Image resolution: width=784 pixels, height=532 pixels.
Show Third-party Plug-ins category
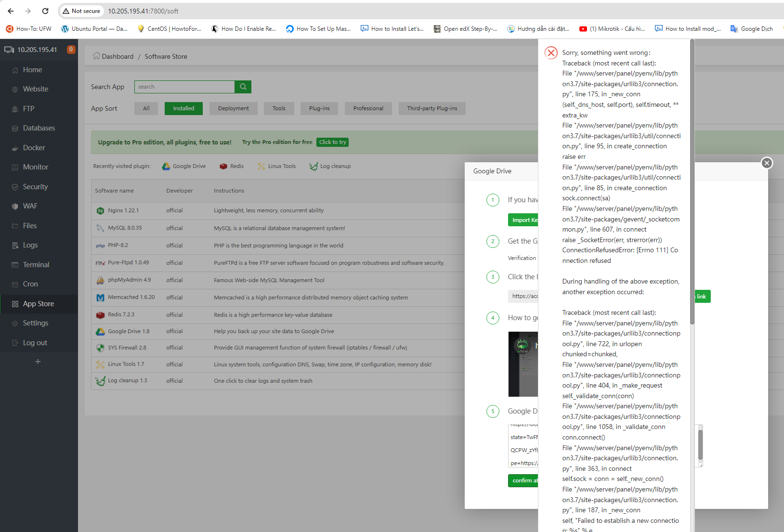tap(432, 108)
